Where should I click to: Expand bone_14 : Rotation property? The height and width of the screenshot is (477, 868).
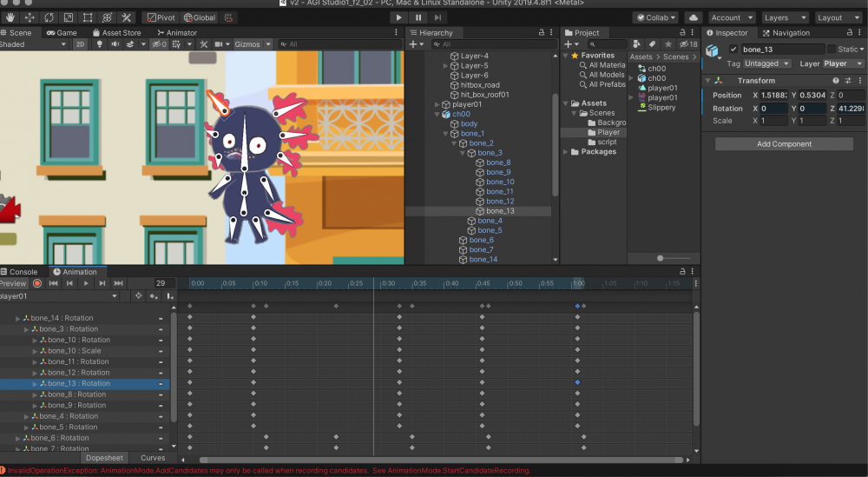click(17, 319)
